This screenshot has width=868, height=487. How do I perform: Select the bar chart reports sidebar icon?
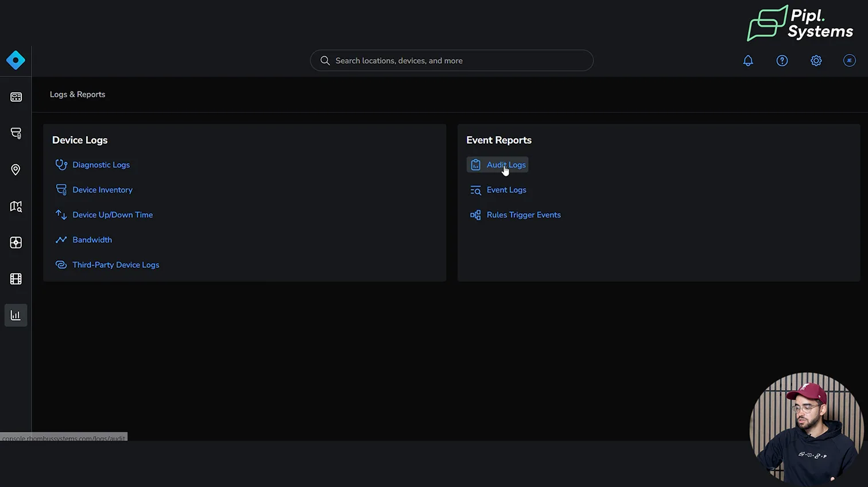[x=16, y=315]
